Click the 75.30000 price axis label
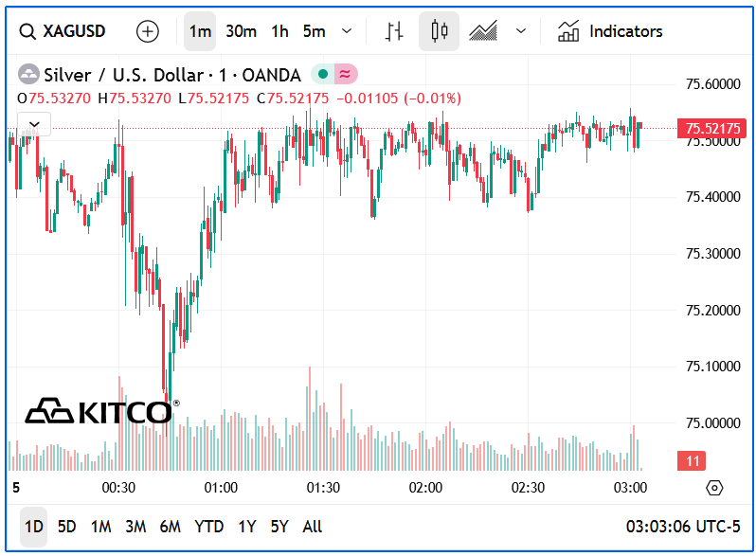Viewport: 756px width, 556px height. [x=713, y=254]
